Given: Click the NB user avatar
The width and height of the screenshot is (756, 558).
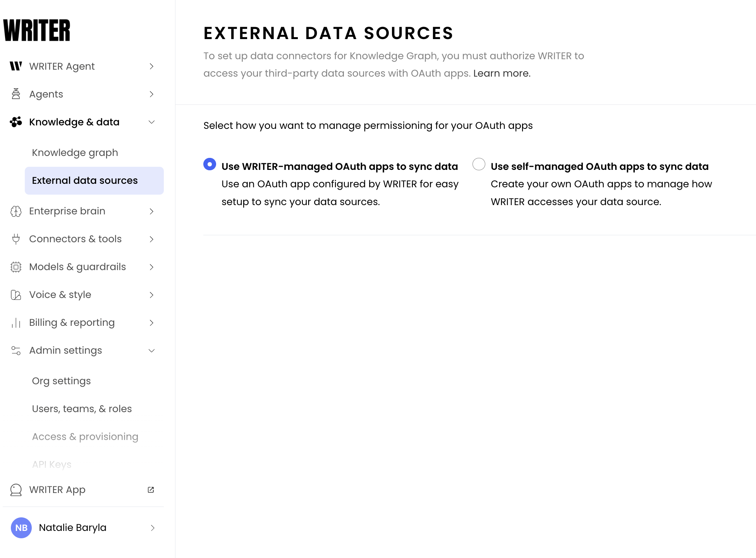Looking at the screenshot, I should (x=21, y=528).
